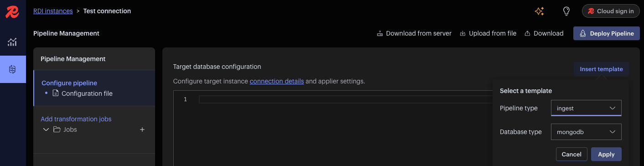Screen dimensions: 644x166
Task: Open the Copilot sparkle icon
Action: click(540, 11)
